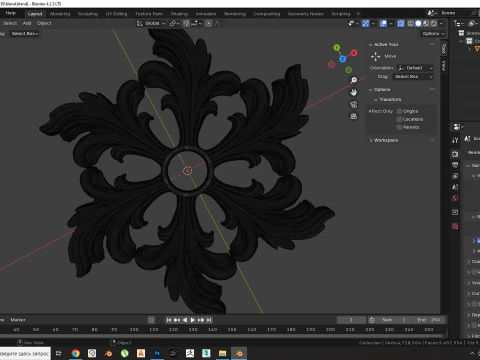Switch to Material Preview shading

426,23
